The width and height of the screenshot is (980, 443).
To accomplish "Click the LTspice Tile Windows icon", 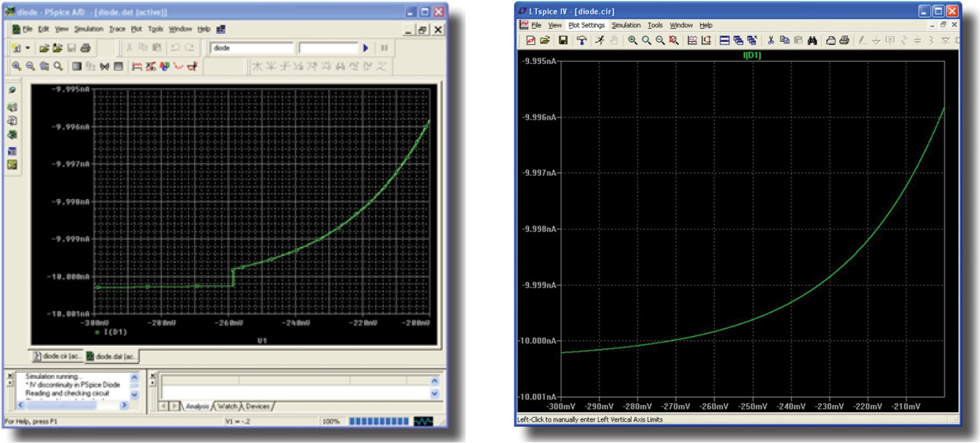I will [x=725, y=41].
